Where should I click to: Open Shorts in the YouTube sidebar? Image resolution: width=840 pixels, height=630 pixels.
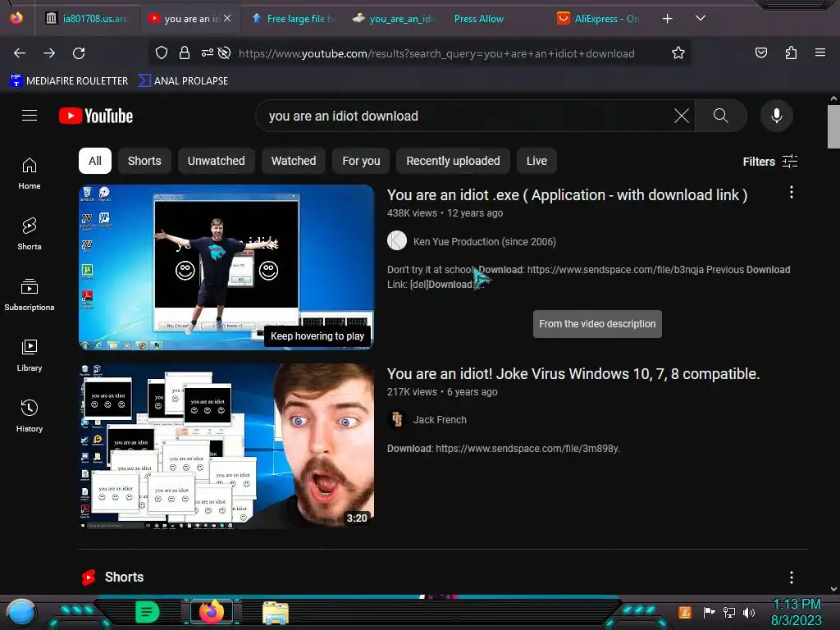click(x=30, y=234)
